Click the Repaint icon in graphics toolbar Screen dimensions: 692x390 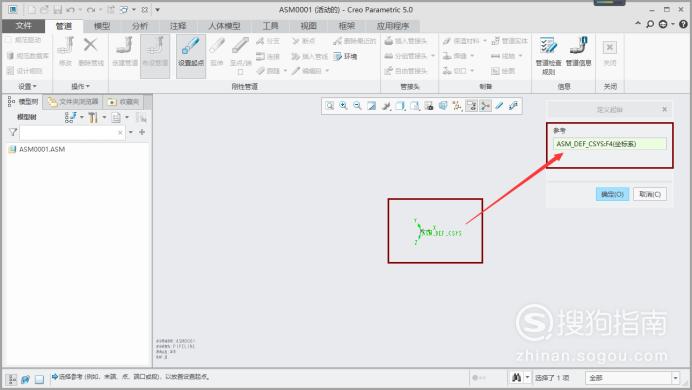[x=372, y=106]
